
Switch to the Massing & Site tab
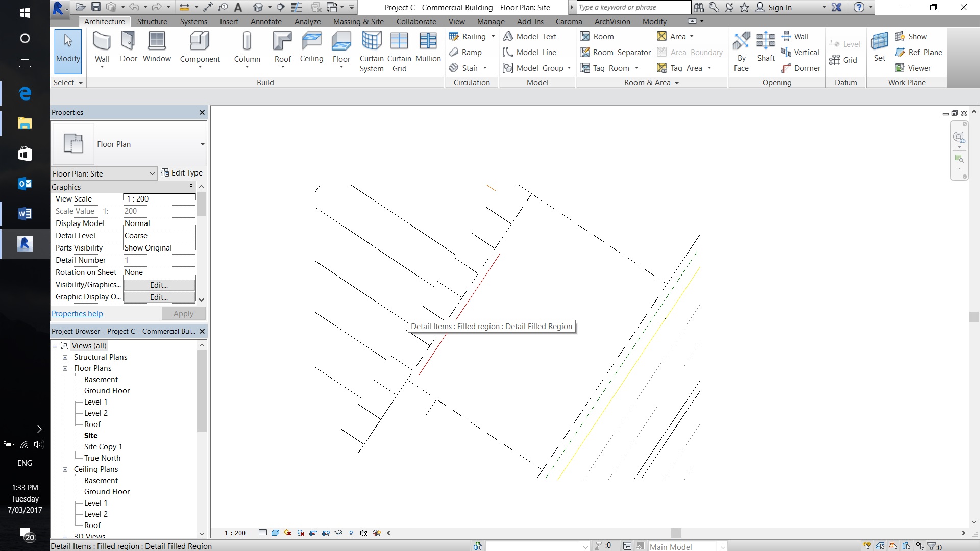[358, 22]
